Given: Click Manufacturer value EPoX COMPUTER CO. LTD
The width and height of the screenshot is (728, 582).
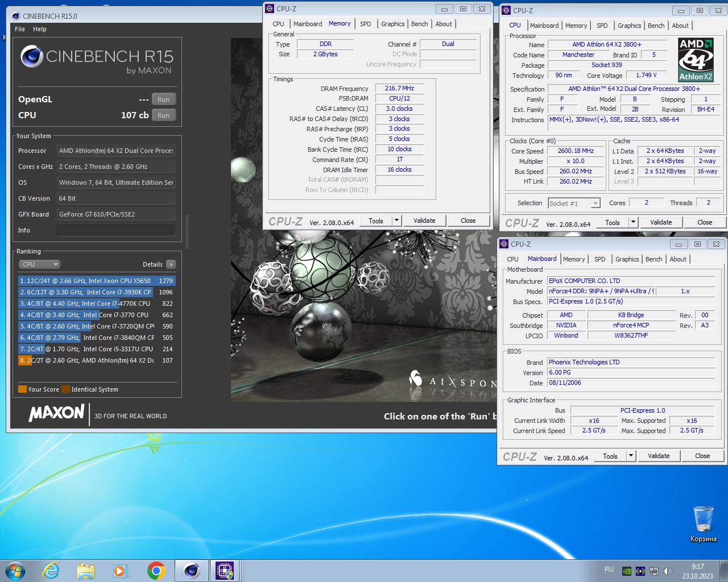Looking at the screenshot, I should [x=631, y=281].
